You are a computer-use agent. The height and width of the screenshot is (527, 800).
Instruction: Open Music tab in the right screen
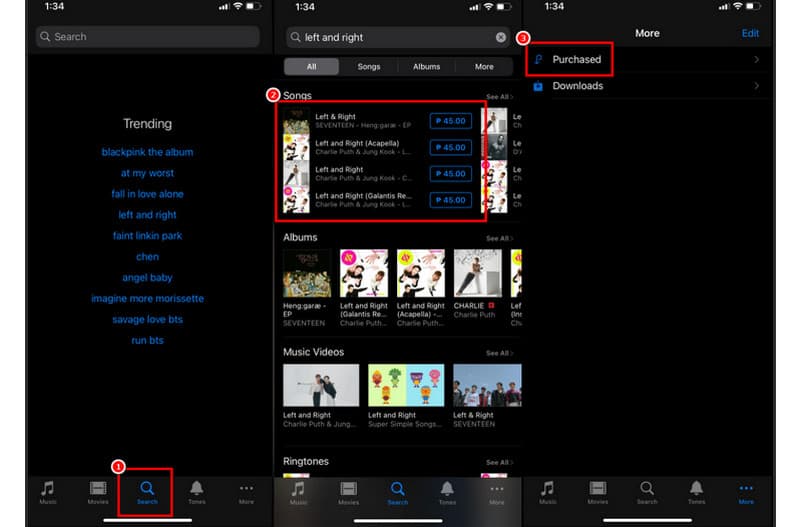(547, 492)
